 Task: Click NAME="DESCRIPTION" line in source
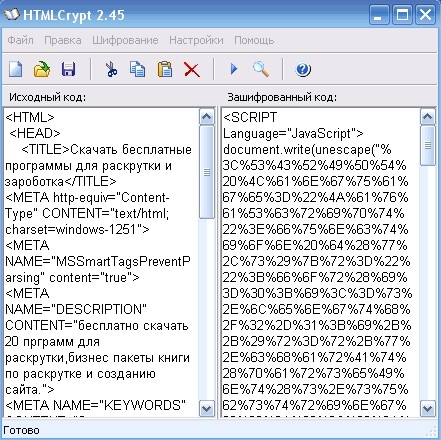coord(76,309)
